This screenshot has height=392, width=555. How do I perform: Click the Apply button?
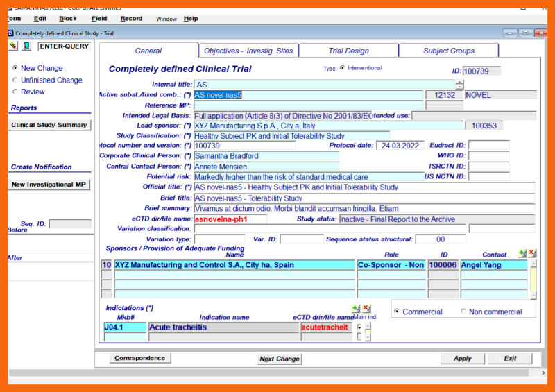[x=462, y=359]
